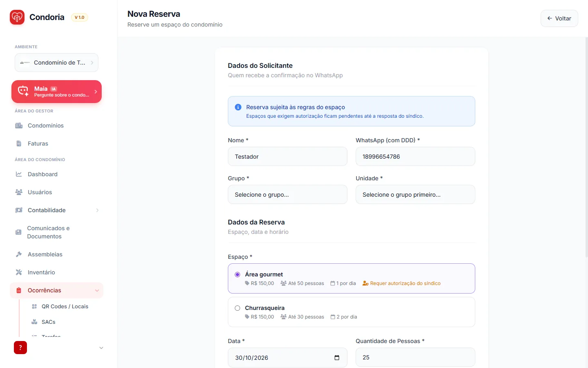Click the QR Codes / Locais icon
The height and width of the screenshot is (368, 588).
click(x=34, y=306)
